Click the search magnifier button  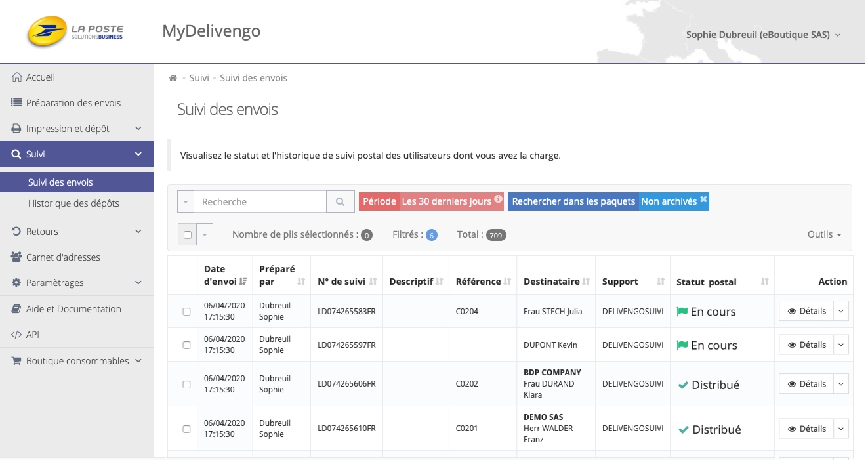340,202
